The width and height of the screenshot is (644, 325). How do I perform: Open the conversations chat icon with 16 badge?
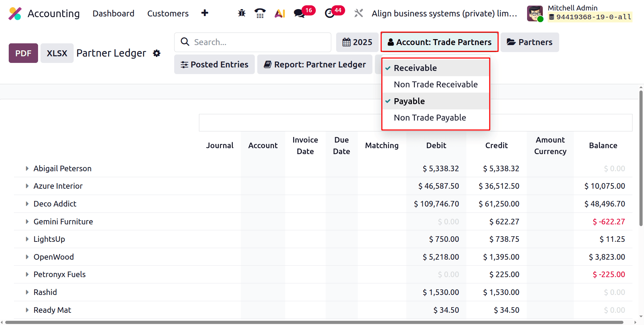click(x=299, y=13)
